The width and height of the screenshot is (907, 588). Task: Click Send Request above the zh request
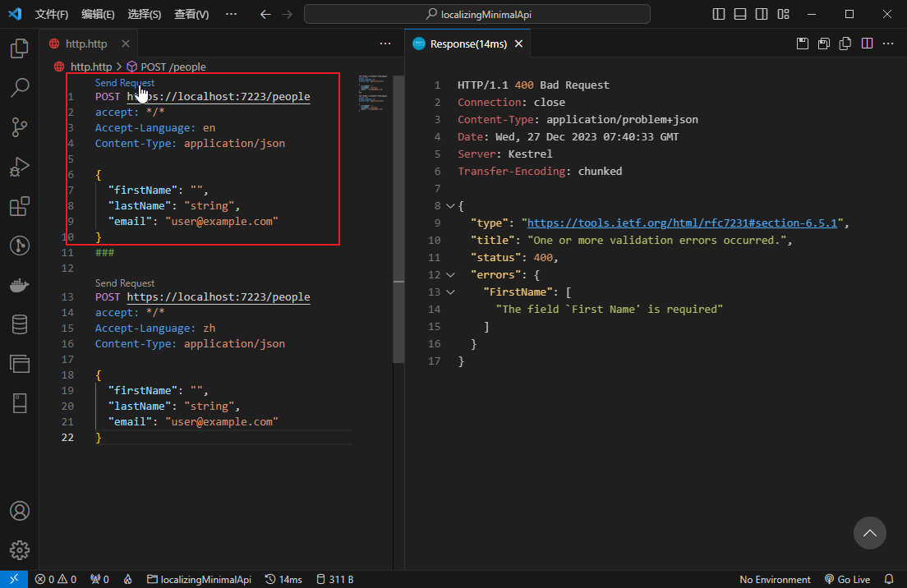tap(125, 283)
